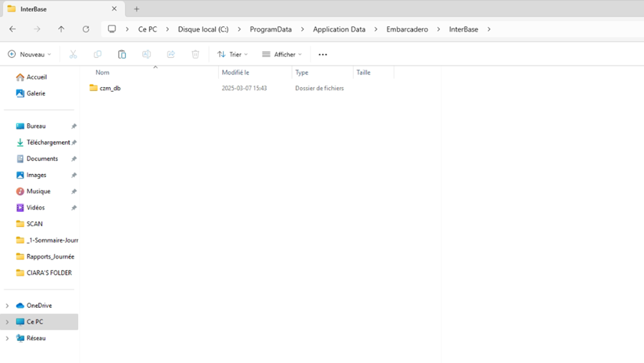
Task: Refresh the InterBase folder view
Action: (x=86, y=29)
